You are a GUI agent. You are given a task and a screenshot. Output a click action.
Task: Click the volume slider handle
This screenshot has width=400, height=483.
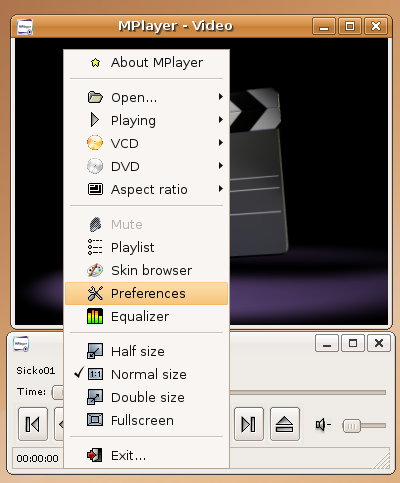[352, 426]
